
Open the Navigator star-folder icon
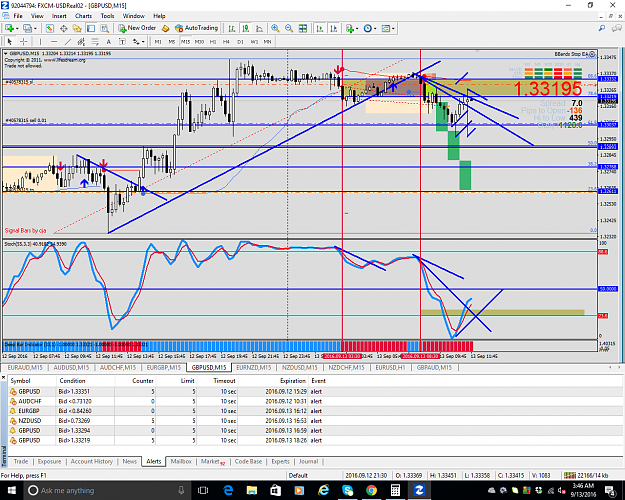(77, 28)
